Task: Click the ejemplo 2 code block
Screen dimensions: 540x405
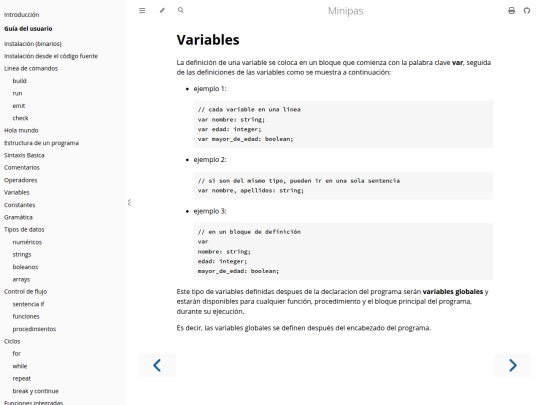Action: click(x=343, y=186)
